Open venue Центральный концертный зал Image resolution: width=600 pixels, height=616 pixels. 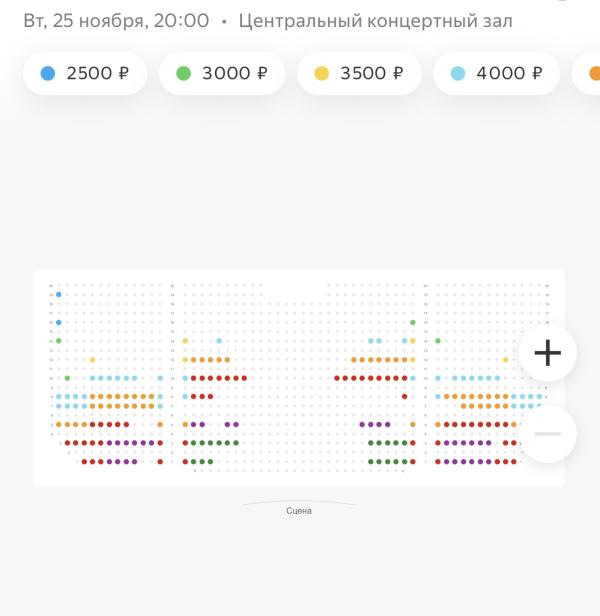pyautogui.click(x=375, y=21)
